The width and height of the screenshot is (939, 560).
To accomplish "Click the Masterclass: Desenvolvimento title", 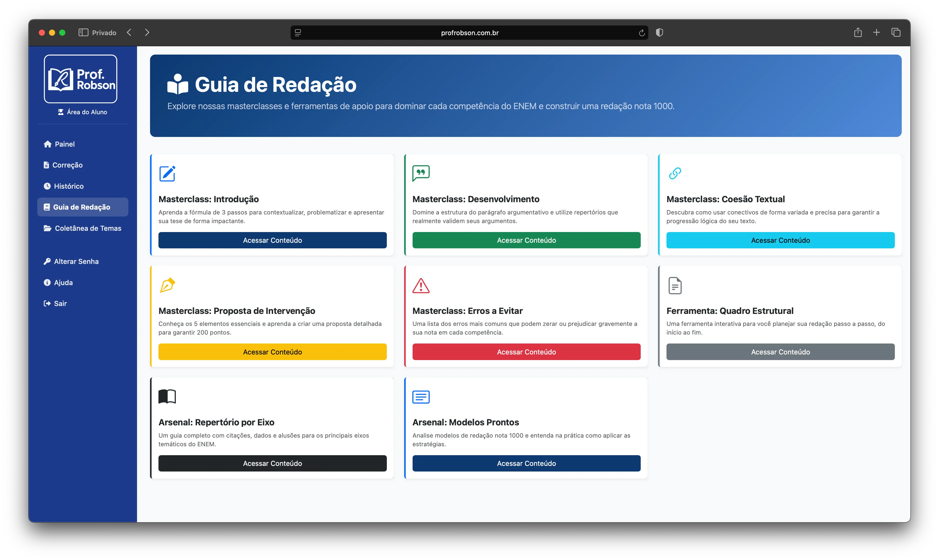I will (x=476, y=199).
